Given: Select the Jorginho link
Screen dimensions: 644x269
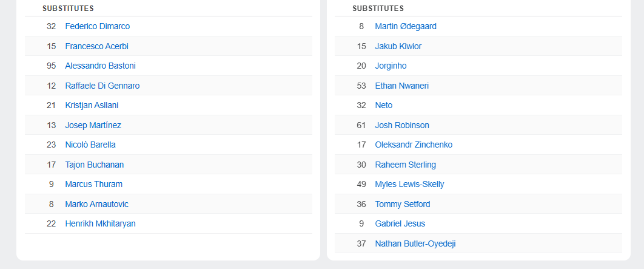Looking at the screenshot, I should 391,66.
